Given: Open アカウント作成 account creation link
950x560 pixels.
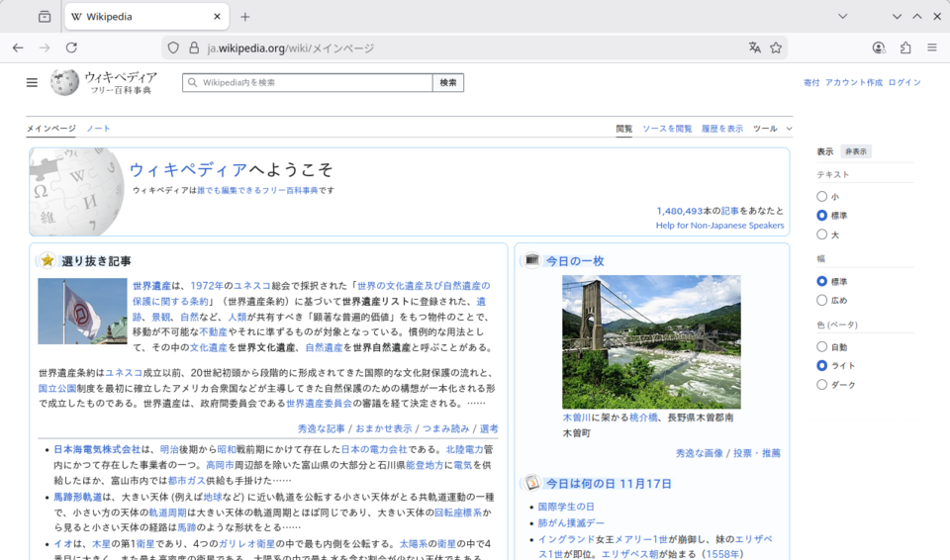Looking at the screenshot, I should pos(854,82).
